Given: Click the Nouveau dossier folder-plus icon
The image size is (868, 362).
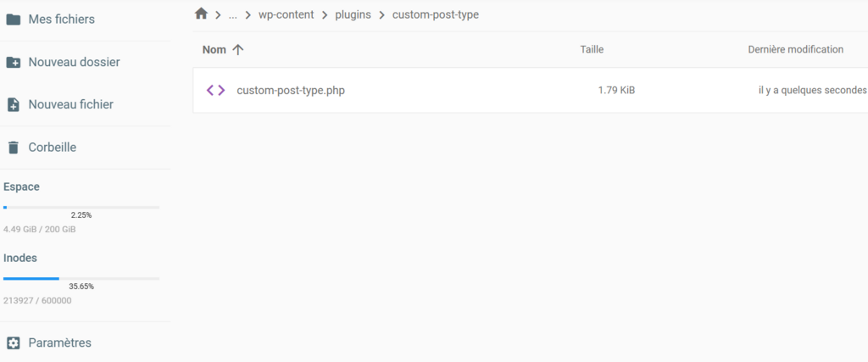Looking at the screenshot, I should [x=14, y=62].
